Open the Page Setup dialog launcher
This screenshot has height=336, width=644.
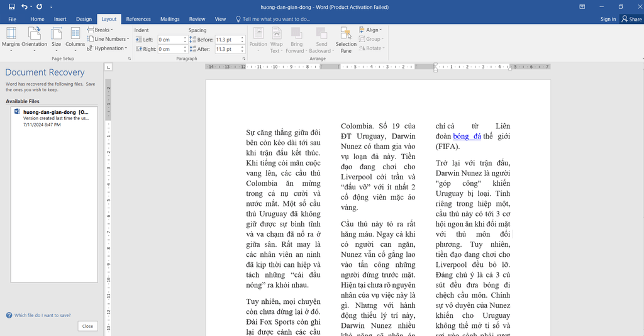[x=130, y=59]
